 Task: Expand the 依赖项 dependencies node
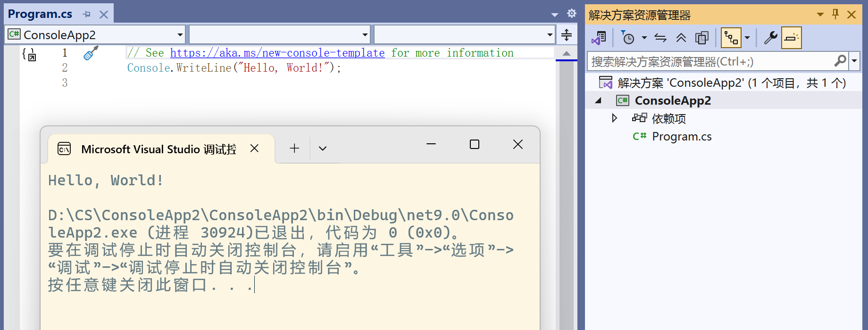[x=614, y=118]
